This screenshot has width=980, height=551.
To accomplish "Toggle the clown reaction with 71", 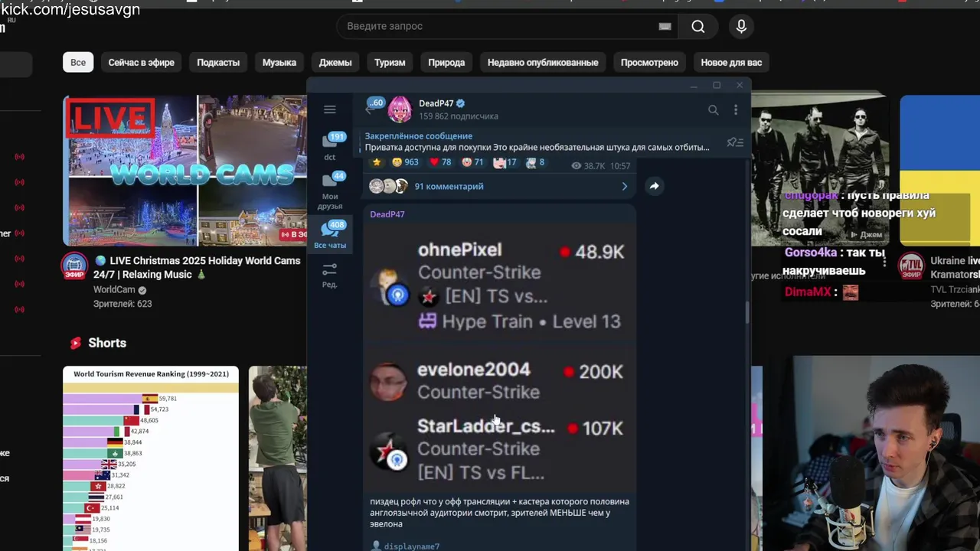I will (472, 162).
